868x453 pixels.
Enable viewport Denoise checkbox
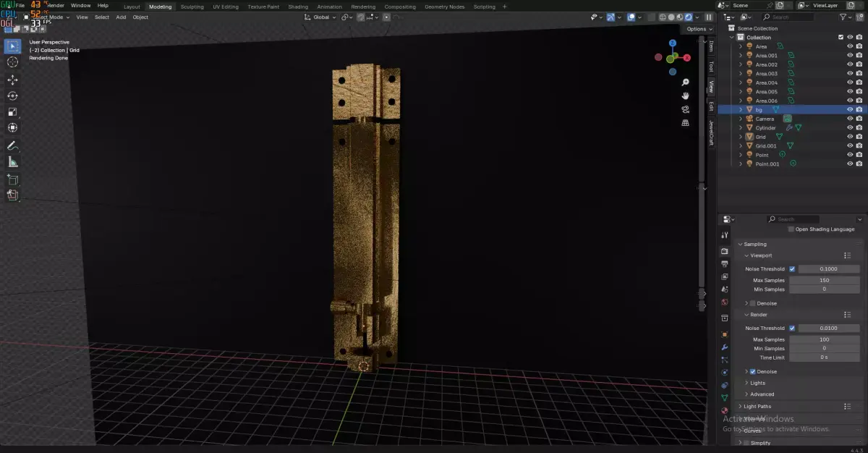[x=752, y=303]
